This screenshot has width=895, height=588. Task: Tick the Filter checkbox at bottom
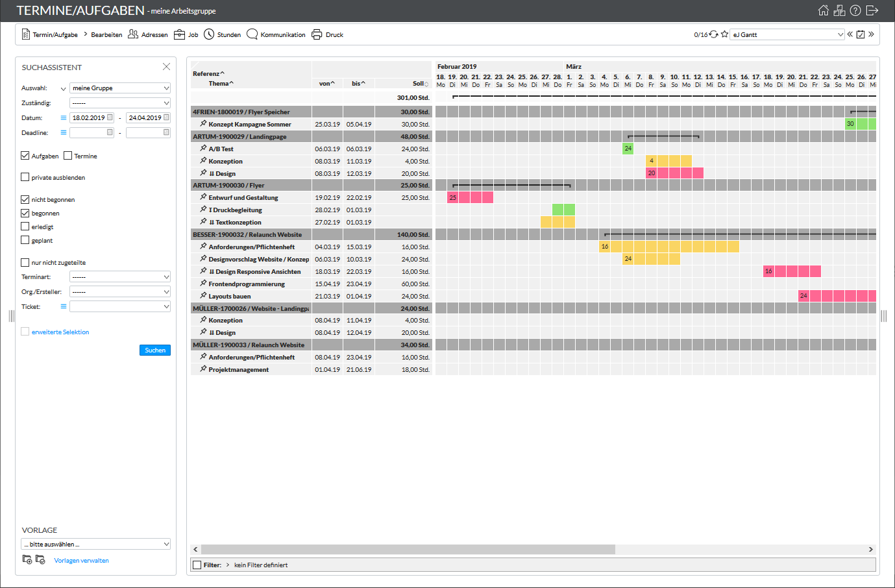[197, 565]
